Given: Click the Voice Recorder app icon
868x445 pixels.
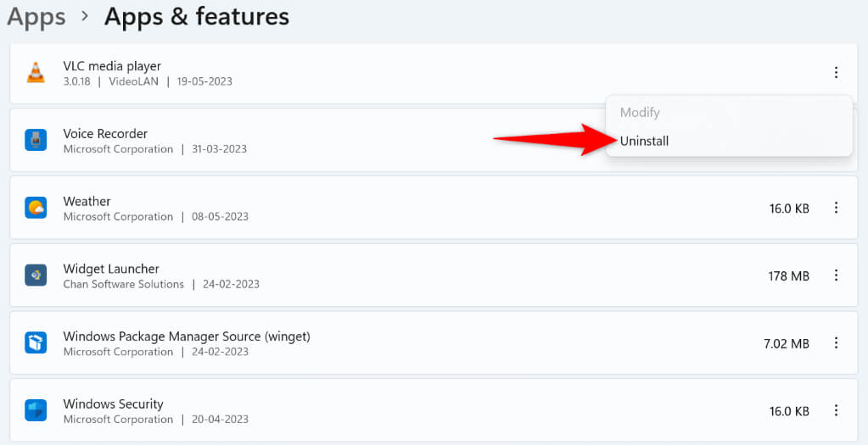Looking at the screenshot, I should click(36, 140).
